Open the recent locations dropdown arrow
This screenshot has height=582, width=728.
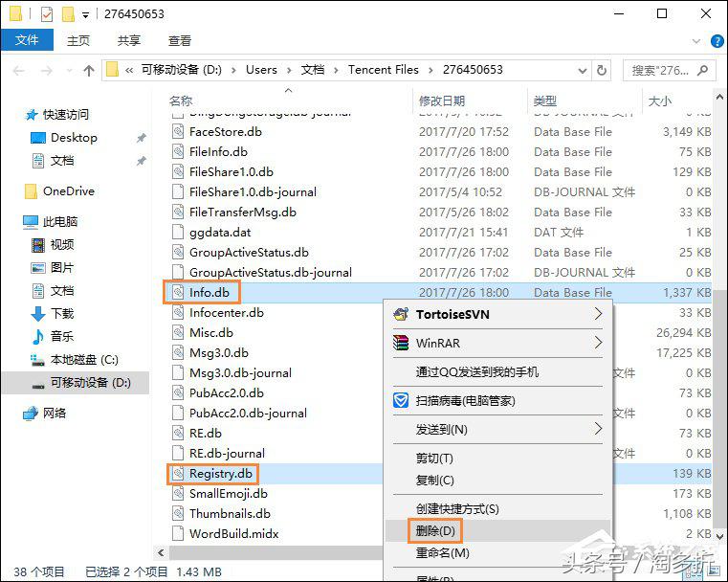pos(69,71)
